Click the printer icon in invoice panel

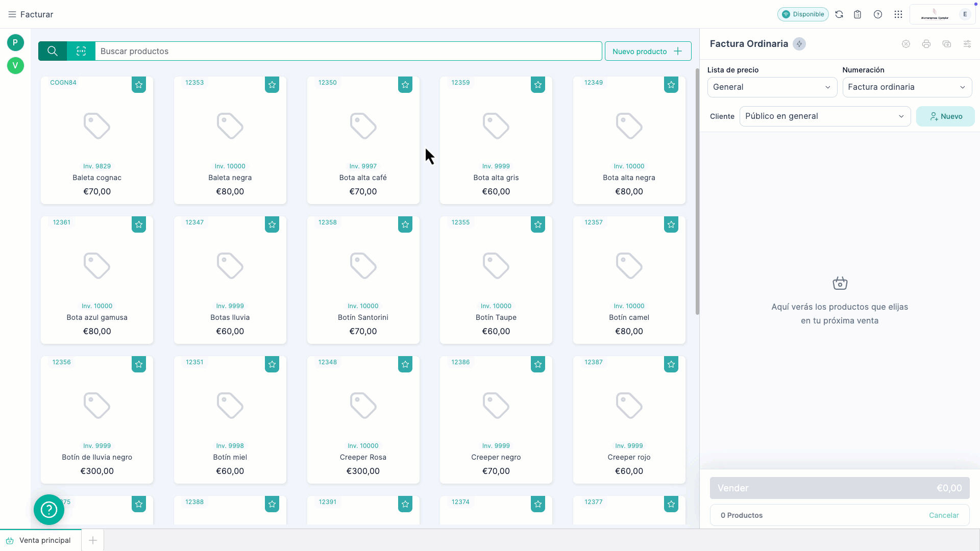(926, 44)
